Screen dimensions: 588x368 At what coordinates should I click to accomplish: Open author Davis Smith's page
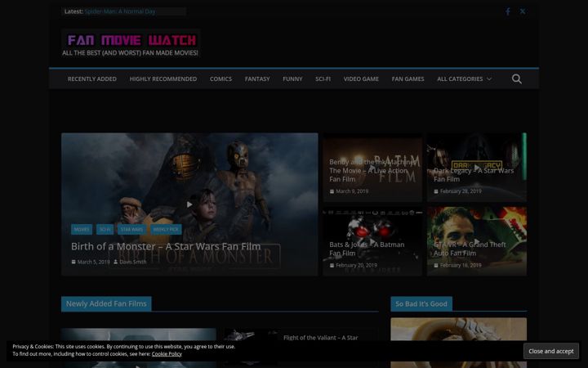133,262
